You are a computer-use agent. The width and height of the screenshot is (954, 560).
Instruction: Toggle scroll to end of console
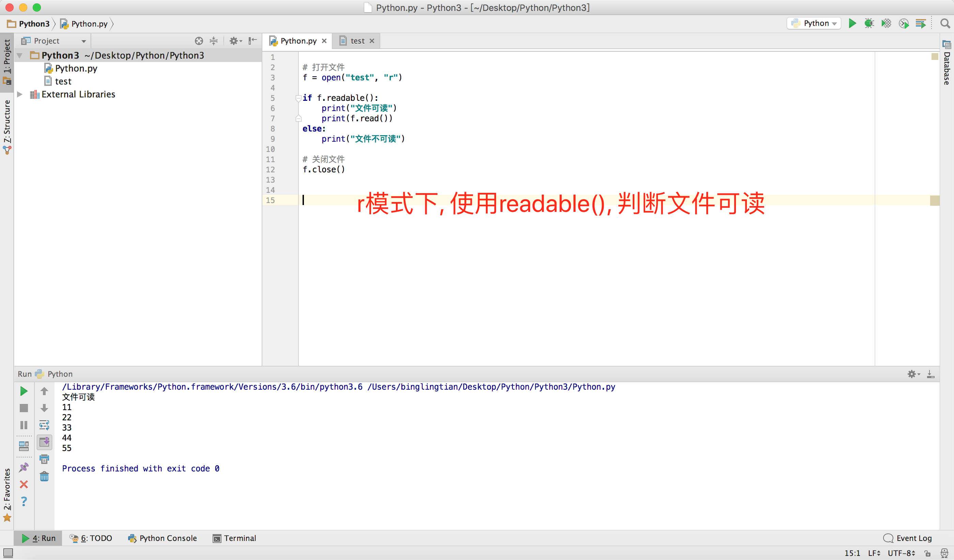click(44, 442)
